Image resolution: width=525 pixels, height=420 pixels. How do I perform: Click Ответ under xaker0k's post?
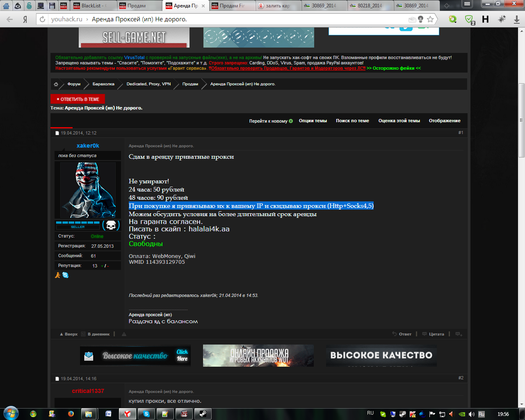click(402, 334)
